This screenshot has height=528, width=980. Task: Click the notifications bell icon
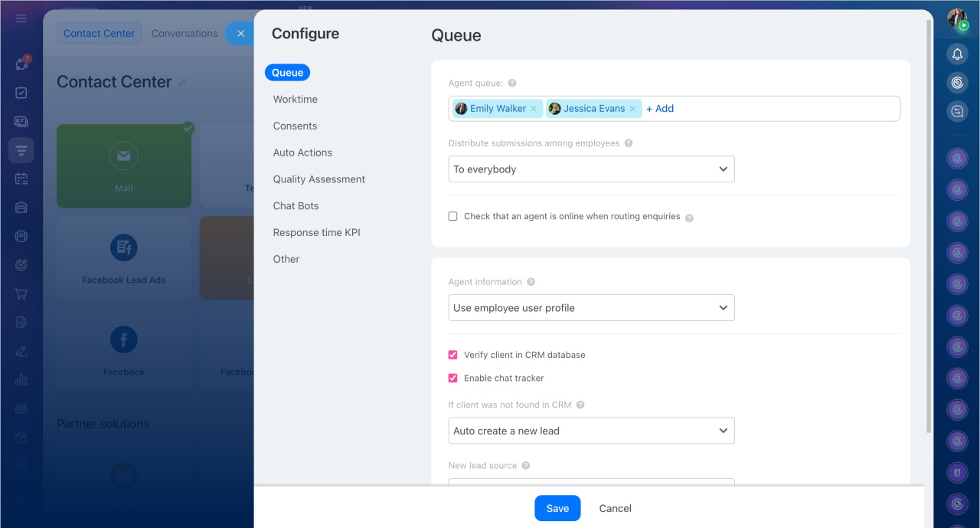(x=957, y=54)
